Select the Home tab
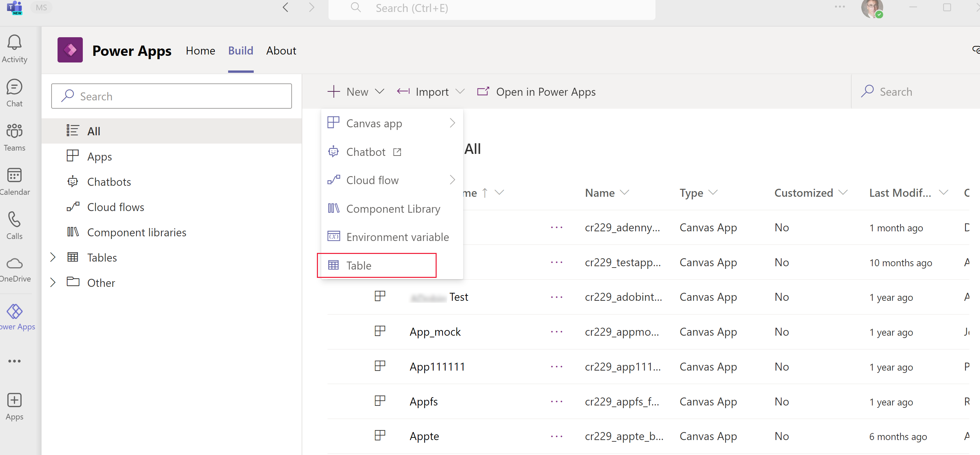This screenshot has width=980, height=455. click(x=200, y=51)
